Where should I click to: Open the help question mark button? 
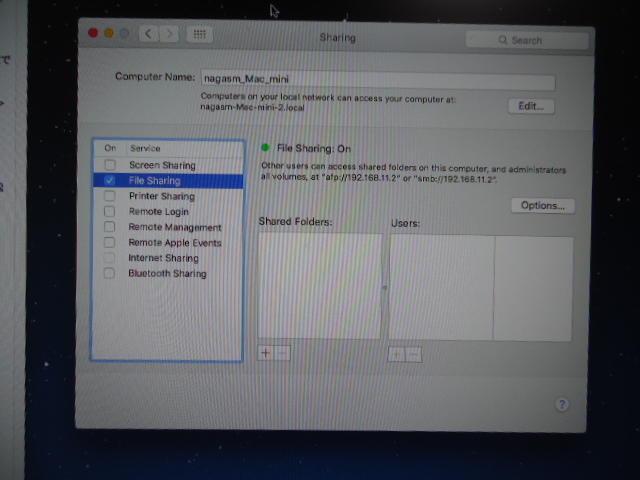[x=562, y=404]
